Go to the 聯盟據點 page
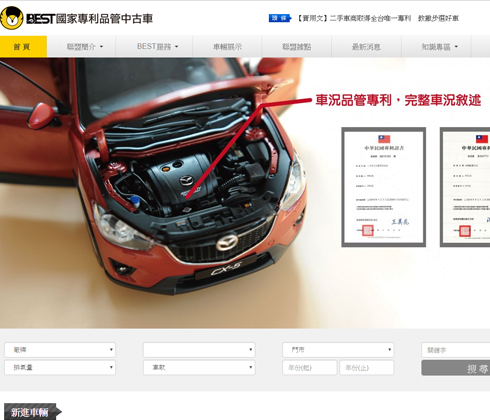The width and height of the screenshot is (490, 420). click(x=297, y=46)
